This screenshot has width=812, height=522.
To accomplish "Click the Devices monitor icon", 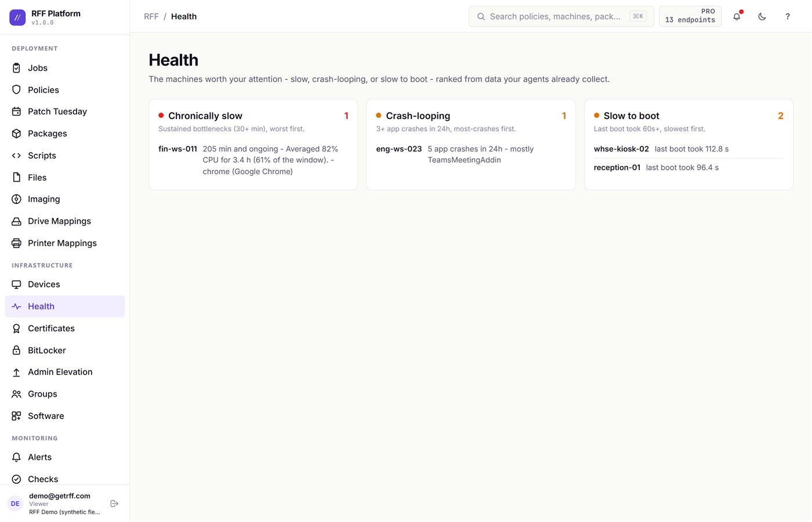I will point(16,284).
